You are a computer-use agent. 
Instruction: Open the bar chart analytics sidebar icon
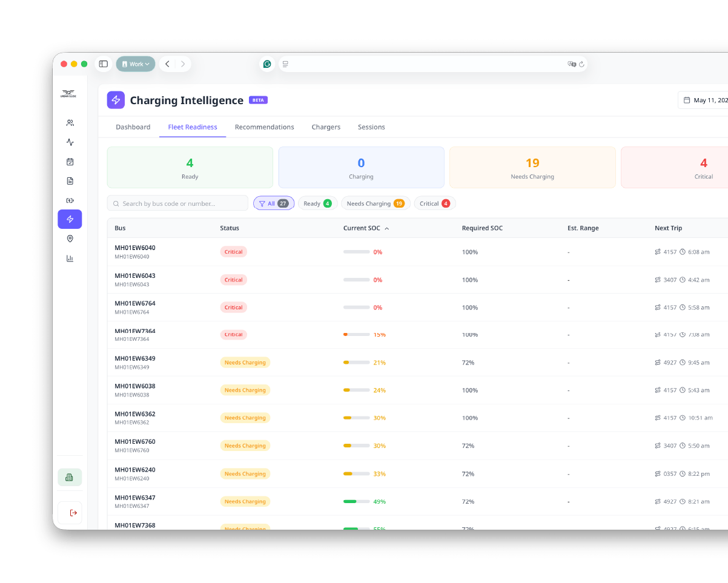(70, 258)
